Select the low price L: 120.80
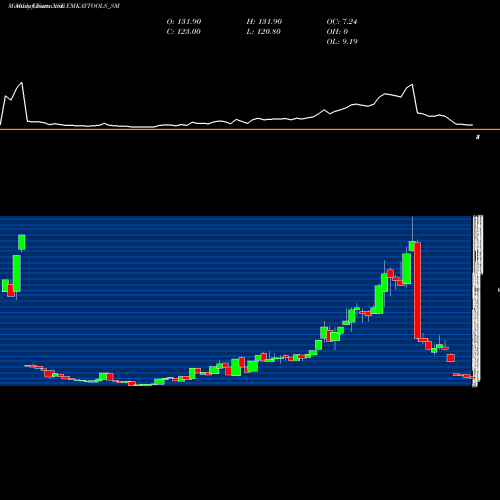 coord(263,32)
